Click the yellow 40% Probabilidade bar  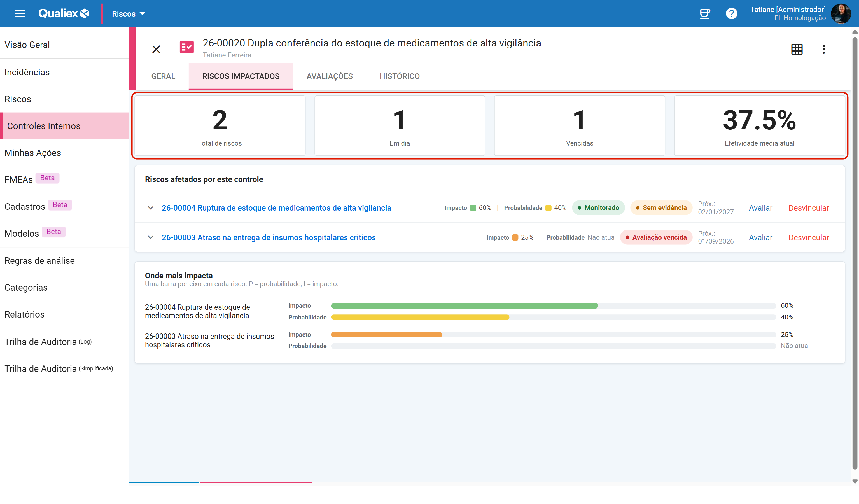tap(420, 317)
